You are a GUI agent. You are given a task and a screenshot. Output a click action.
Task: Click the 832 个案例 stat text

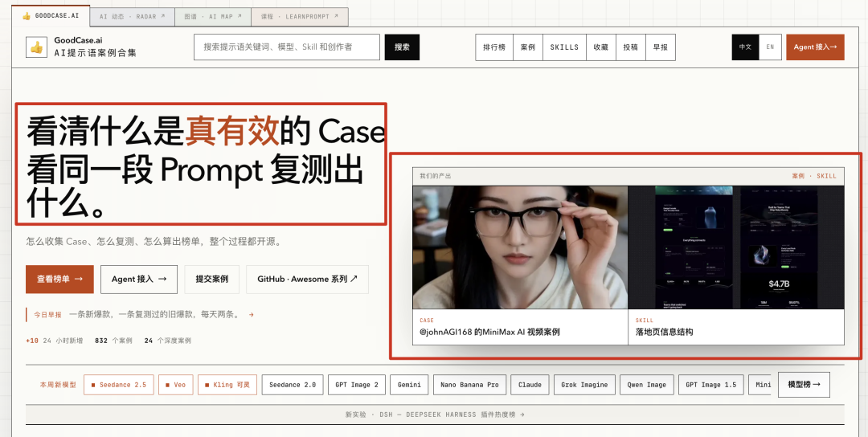tap(113, 341)
